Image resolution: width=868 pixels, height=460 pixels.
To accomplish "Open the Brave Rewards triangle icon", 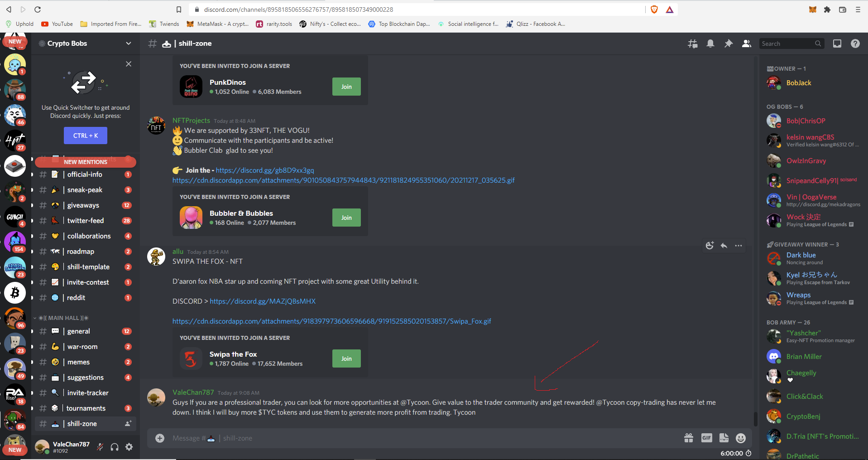I will point(670,10).
